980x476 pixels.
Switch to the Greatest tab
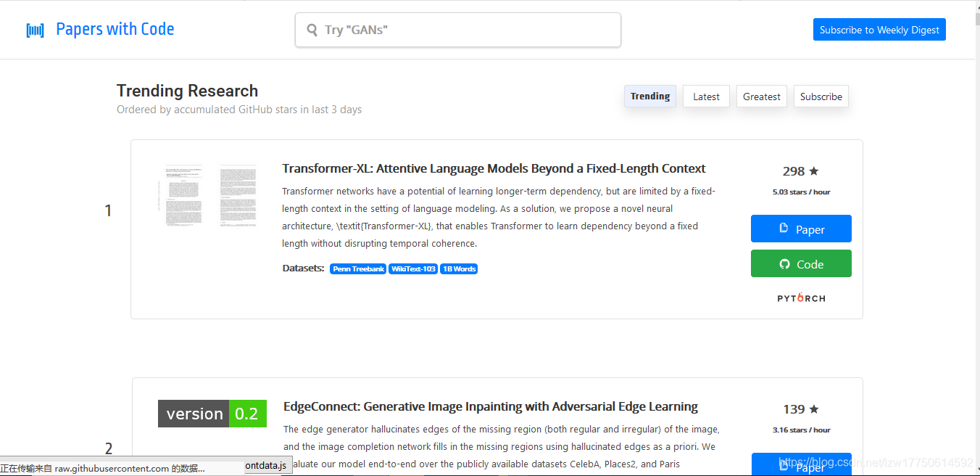point(762,97)
